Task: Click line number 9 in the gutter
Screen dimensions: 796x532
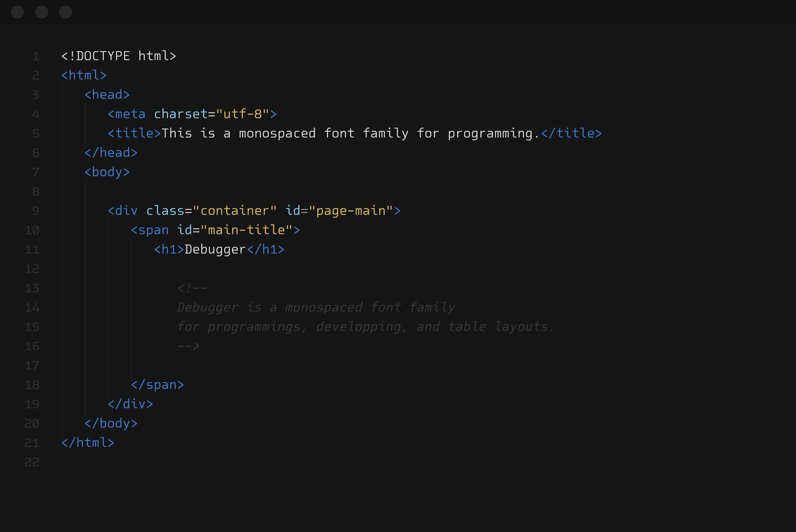Action: 35,211
